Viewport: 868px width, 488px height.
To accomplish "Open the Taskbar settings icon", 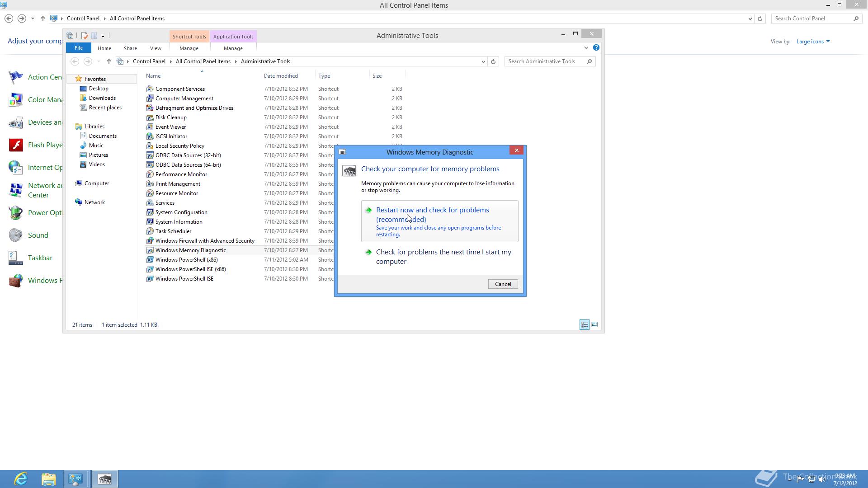I will (15, 258).
